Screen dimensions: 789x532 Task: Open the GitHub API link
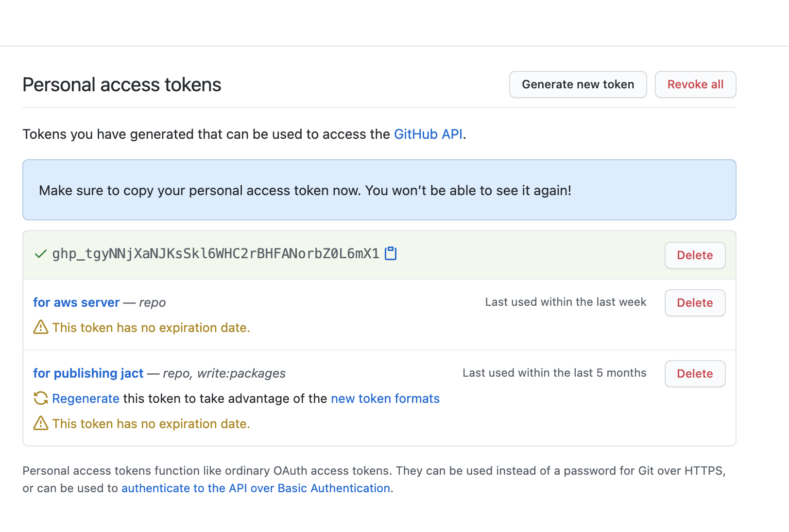tap(428, 134)
